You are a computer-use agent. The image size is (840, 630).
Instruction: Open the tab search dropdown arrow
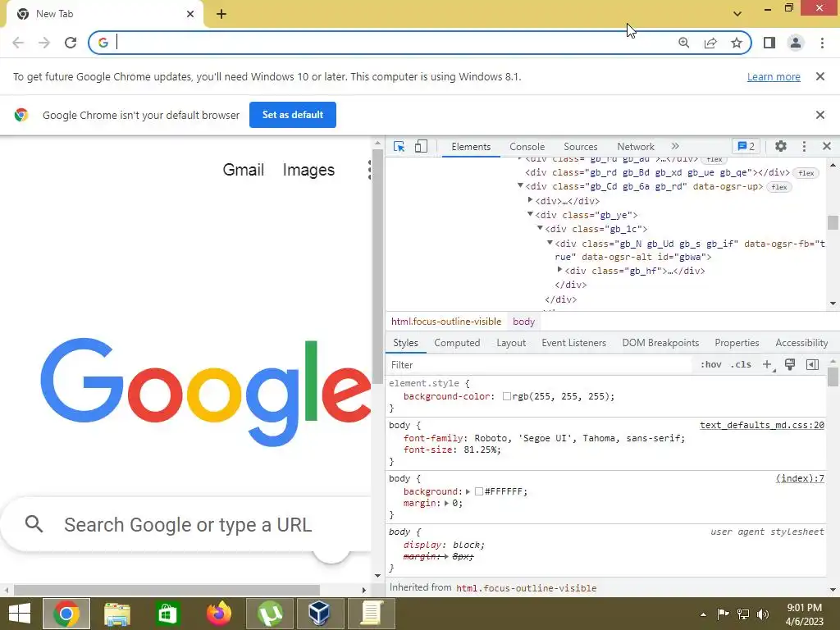(737, 14)
